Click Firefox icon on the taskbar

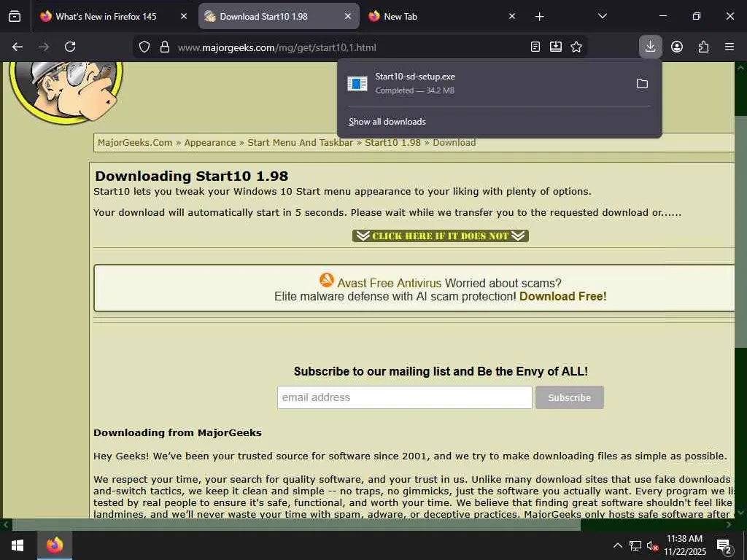(x=55, y=545)
